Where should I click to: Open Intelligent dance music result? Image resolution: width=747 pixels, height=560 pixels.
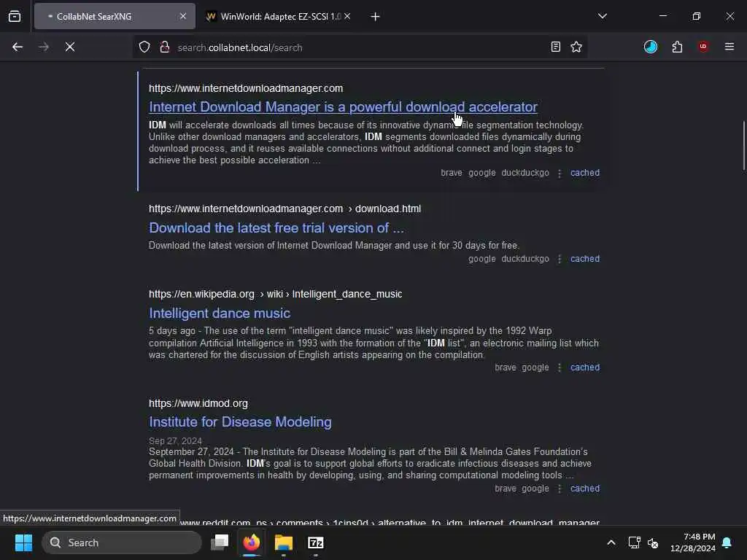220,314
